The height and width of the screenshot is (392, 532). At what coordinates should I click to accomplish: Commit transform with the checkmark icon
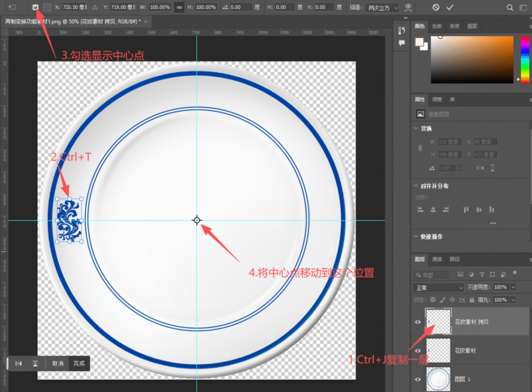pos(450,7)
